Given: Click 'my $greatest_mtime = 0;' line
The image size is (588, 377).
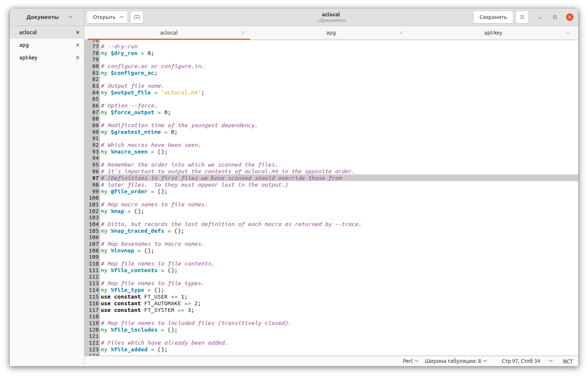Looking at the screenshot, I should tap(139, 132).
